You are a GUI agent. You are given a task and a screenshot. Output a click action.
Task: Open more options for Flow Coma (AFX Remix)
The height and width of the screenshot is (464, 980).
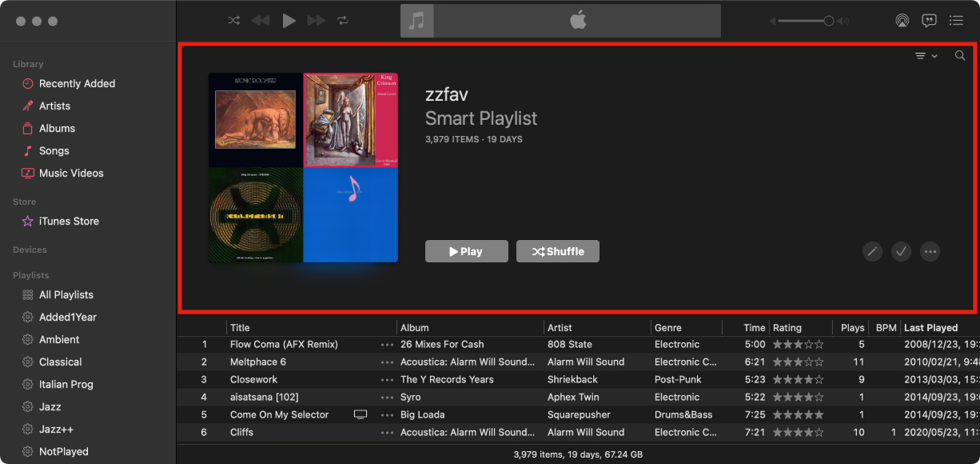[x=388, y=345]
